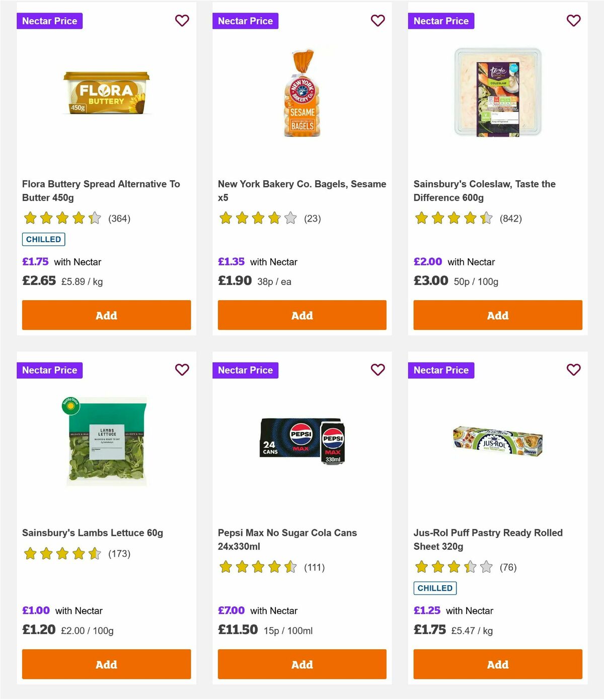Toggle the CHILLED label on Jus-Rol pastry
Image resolution: width=604 pixels, height=700 pixels.
435,588
